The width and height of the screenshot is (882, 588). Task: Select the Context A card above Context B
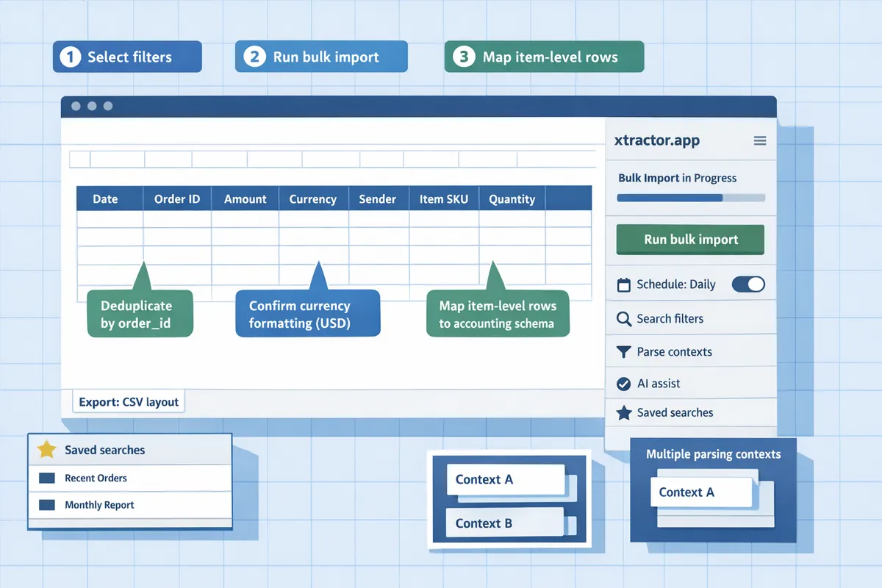(505, 480)
